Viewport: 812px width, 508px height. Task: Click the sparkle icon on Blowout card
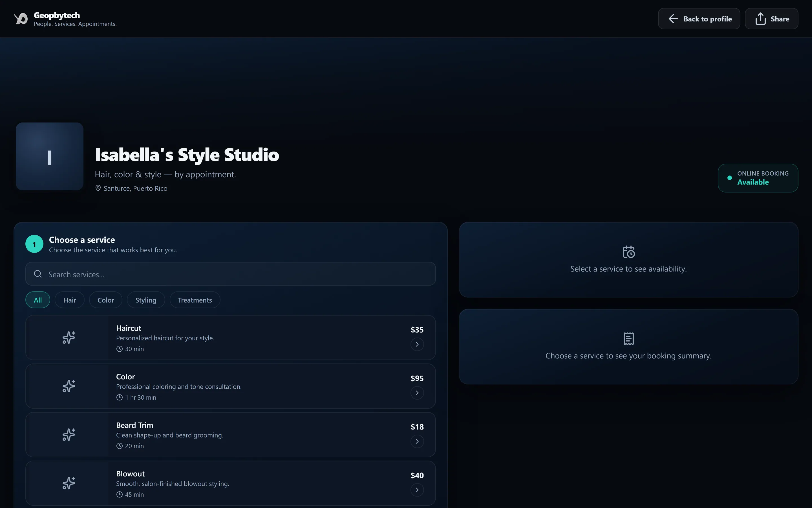coord(69,483)
